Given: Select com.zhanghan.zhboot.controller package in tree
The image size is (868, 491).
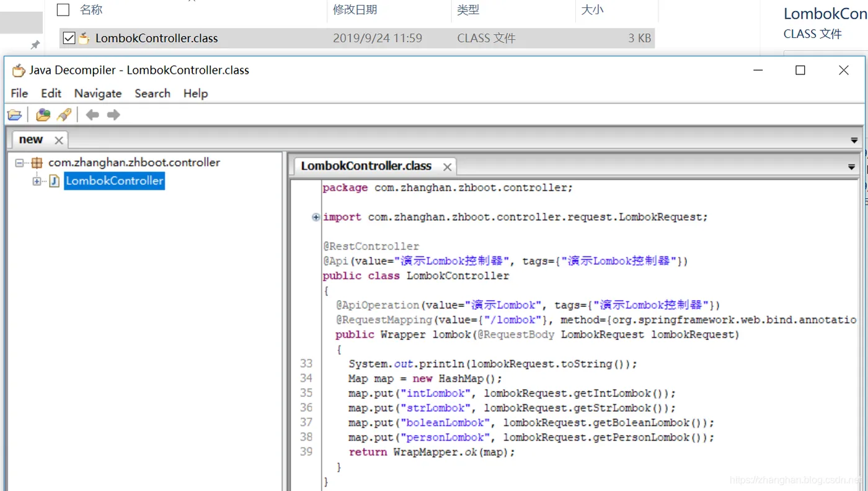Looking at the screenshot, I should click(135, 162).
